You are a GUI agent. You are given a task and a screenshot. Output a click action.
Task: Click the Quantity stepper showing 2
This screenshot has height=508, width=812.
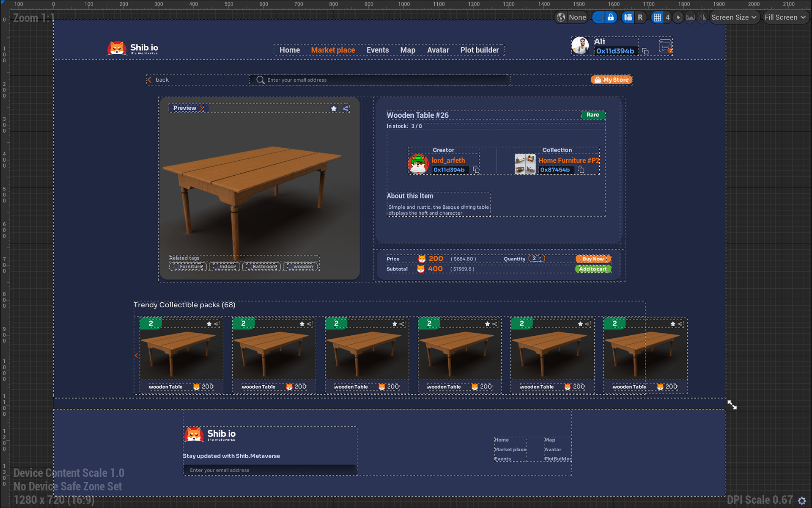pos(536,258)
